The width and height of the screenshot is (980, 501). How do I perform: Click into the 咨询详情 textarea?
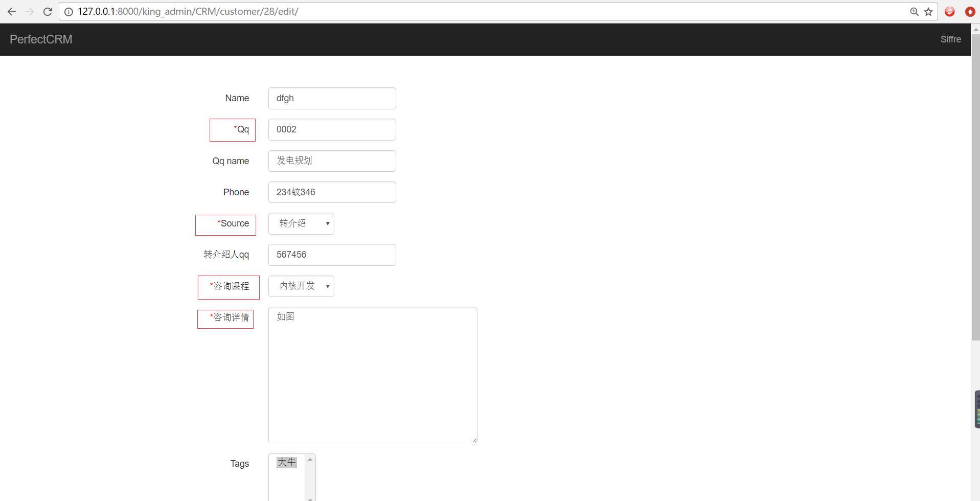(x=373, y=375)
